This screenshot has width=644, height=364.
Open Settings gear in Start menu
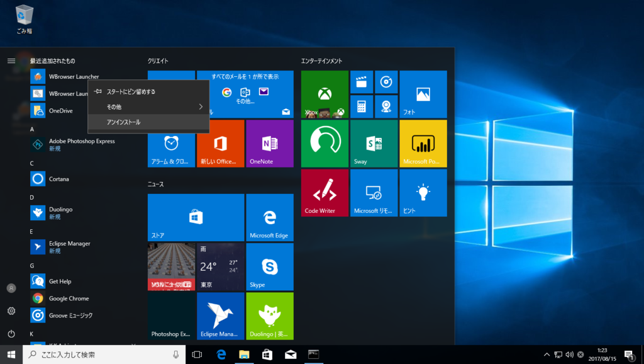[x=11, y=311]
